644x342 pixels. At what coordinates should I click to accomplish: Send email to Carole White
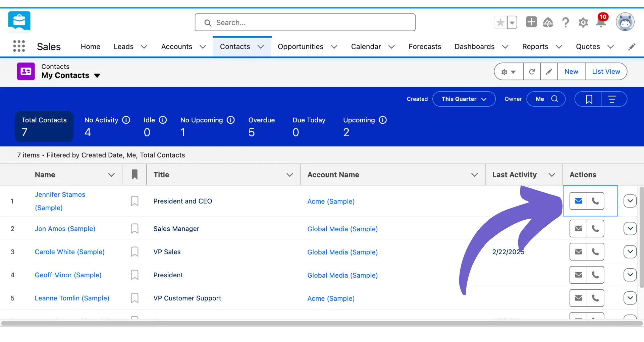coord(579,251)
